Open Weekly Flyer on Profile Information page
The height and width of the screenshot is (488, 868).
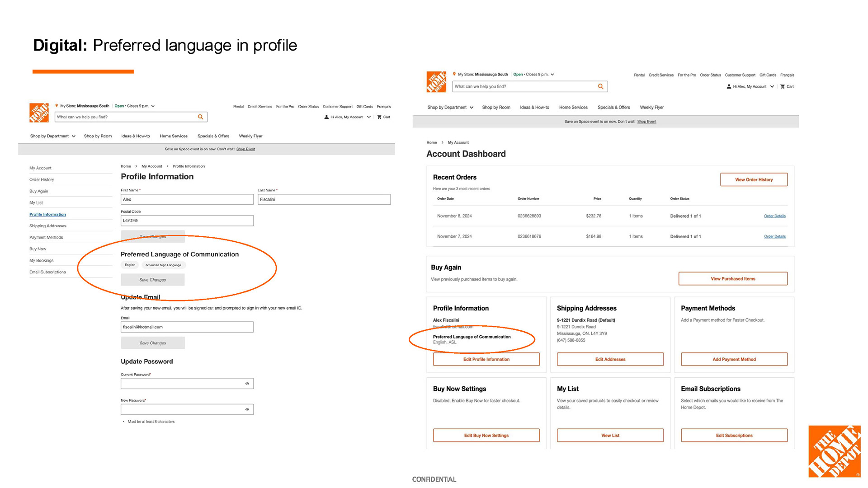(250, 136)
